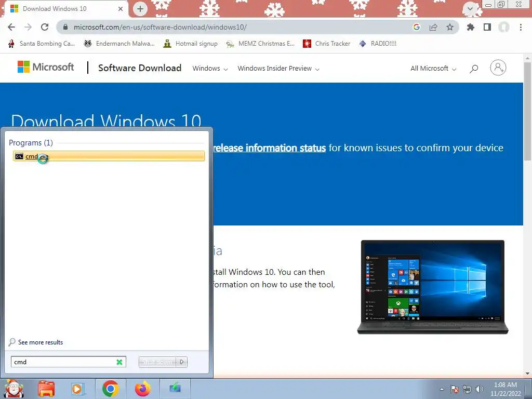Open the RADIO!!!! bookmark
This screenshot has height=399, width=532.
pos(378,44)
